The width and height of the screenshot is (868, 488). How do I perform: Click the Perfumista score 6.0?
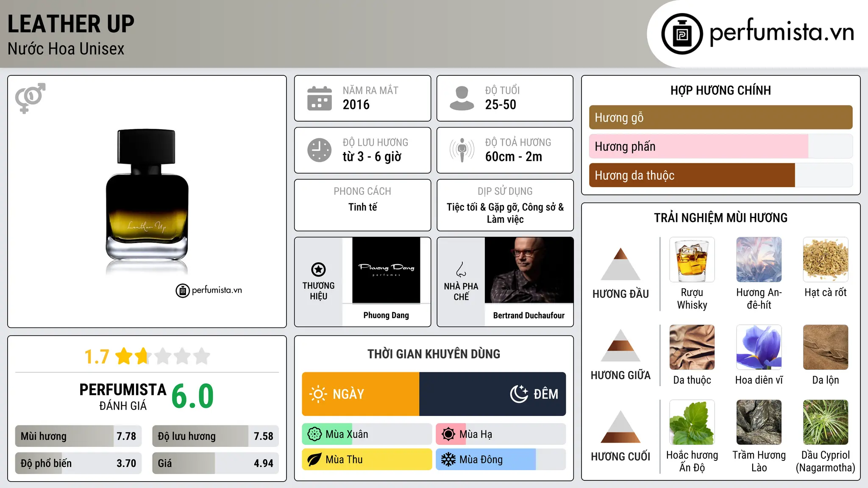tap(192, 396)
